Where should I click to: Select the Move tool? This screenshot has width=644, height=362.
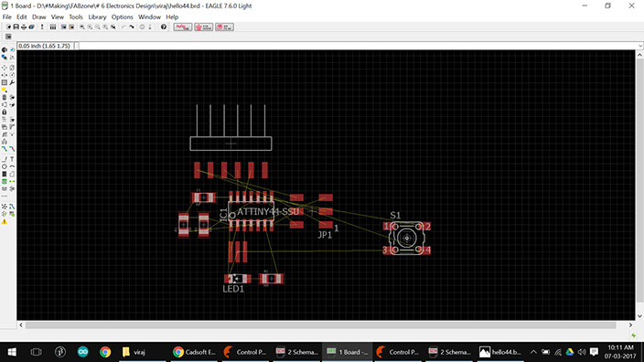click(x=5, y=68)
